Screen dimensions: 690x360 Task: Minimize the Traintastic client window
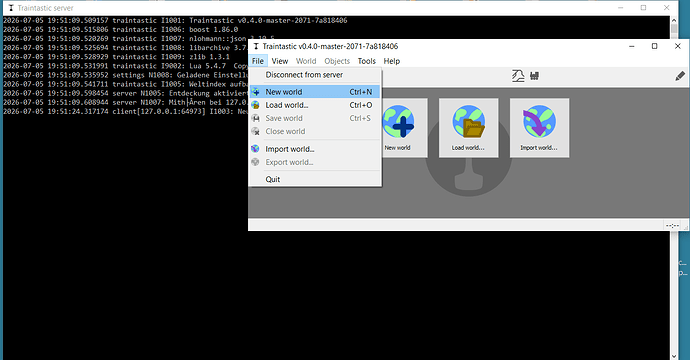click(x=632, y=46)
